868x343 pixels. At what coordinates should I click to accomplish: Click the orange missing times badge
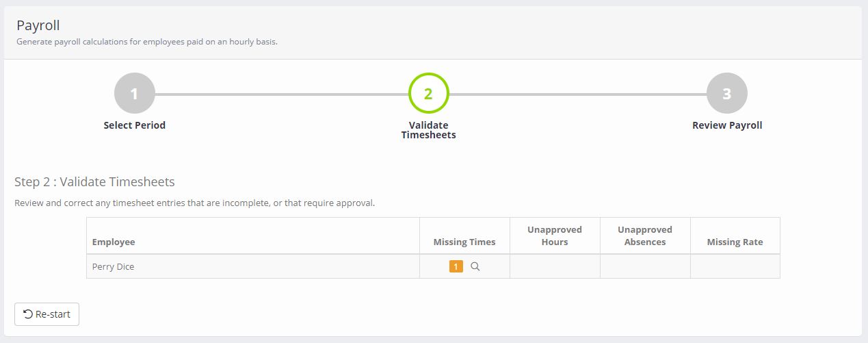point(456,267)
